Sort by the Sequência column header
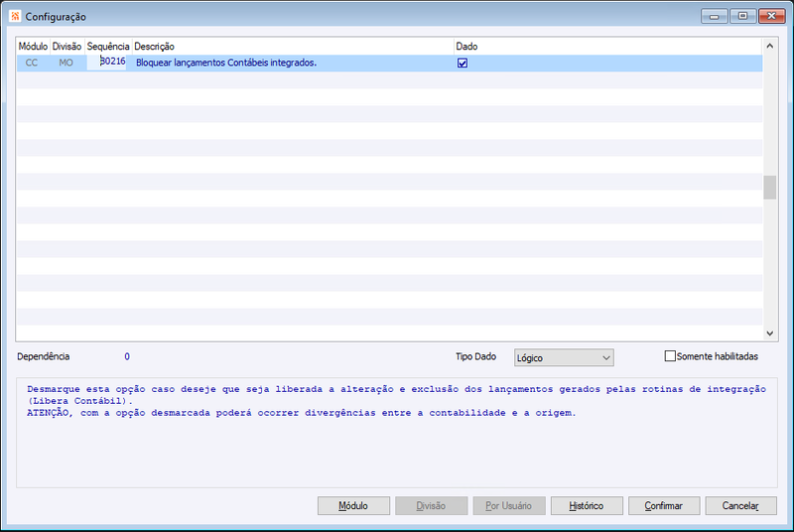 [x=108, y=46]
